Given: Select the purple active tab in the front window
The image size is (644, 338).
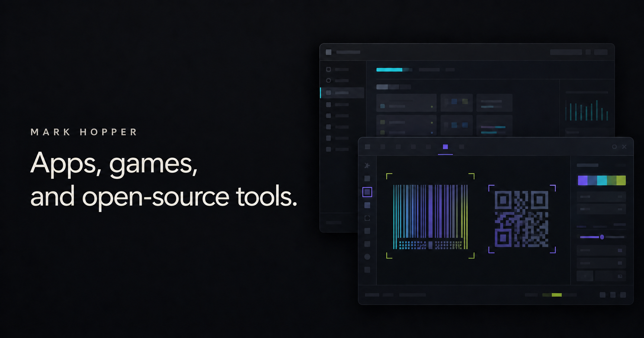Looking at the screenshot, I should (445, 147).
